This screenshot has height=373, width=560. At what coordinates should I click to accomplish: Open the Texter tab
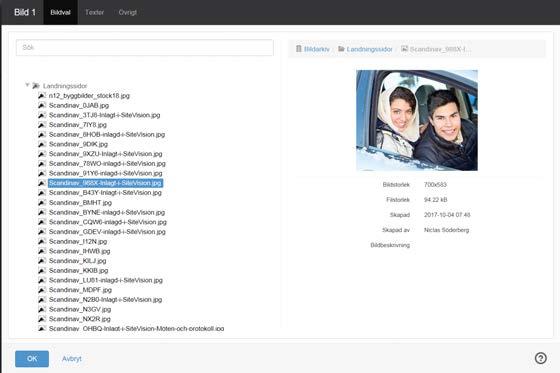pos(94,13)
